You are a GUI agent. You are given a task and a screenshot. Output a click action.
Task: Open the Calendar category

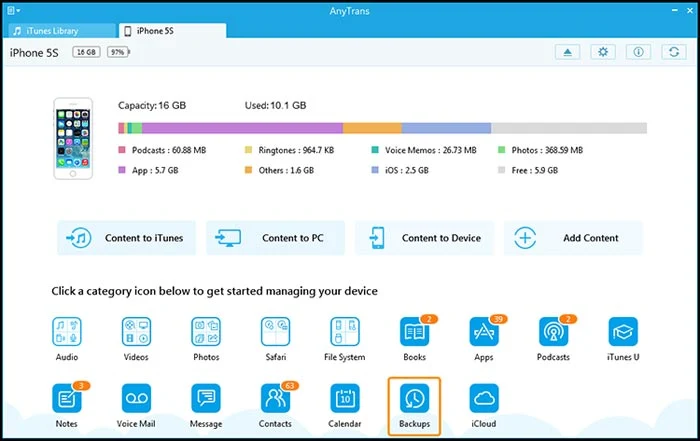coord(345,398)
